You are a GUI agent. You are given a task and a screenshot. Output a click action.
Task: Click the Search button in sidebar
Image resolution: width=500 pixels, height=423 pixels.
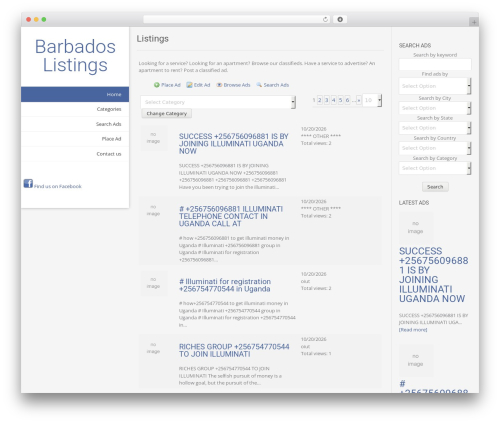tap(435, 187)
